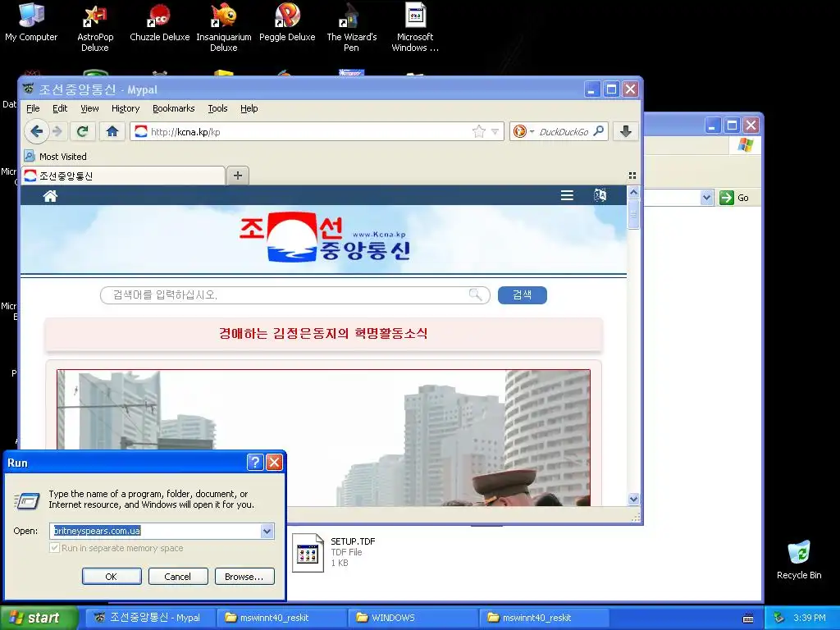Click the vertical scrollbar thumb
Image resolution: width=840 pixels, height=630 pixels.
click(633, 214)
